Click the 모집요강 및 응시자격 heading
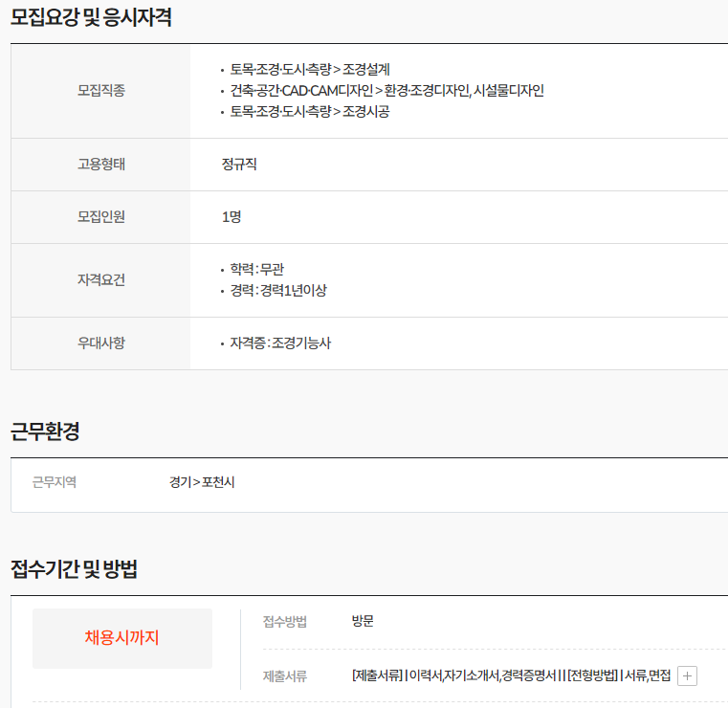The image size is (728, 708). pyautogui.click(x=91, y=17)
